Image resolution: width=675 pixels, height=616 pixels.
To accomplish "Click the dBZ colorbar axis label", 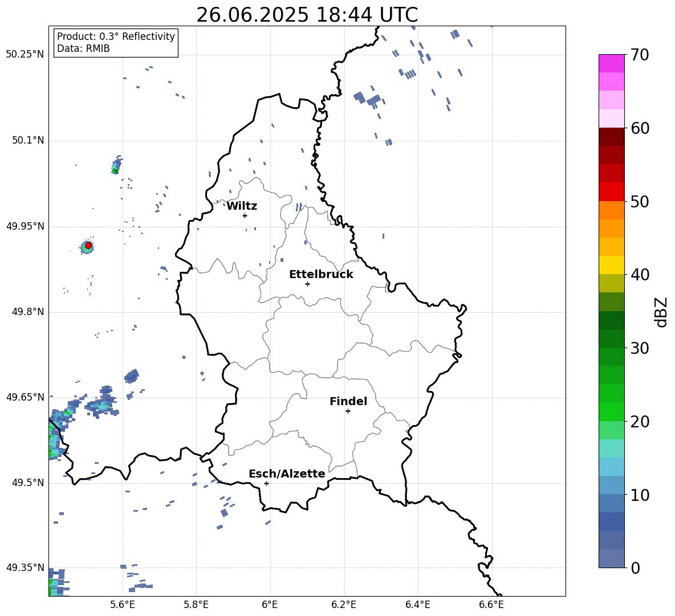I will click(661, 312).
